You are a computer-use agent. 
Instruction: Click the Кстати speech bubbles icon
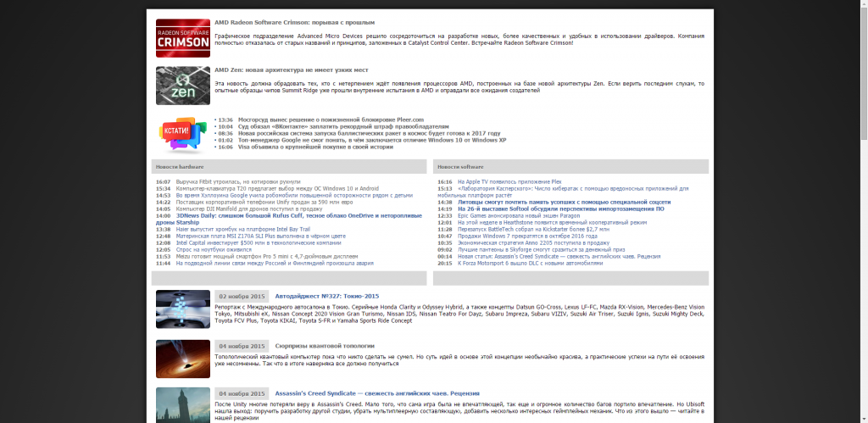(x=183, y=133)
